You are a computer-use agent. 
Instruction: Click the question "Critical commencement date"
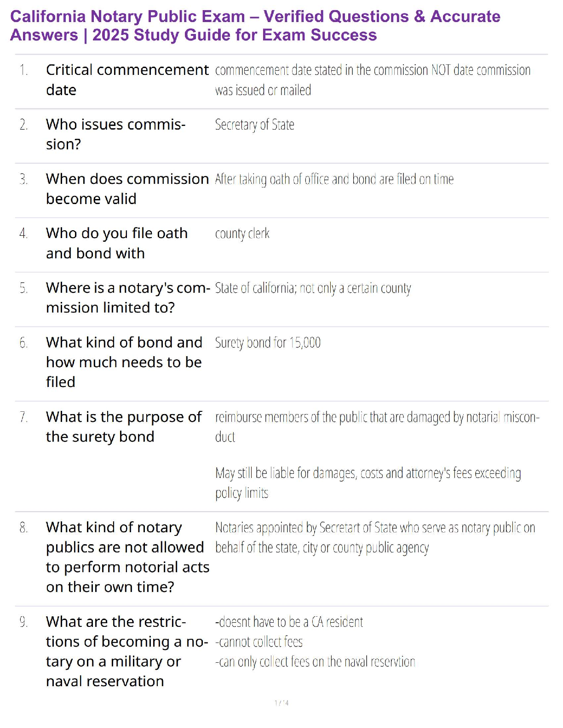[127, 80]
